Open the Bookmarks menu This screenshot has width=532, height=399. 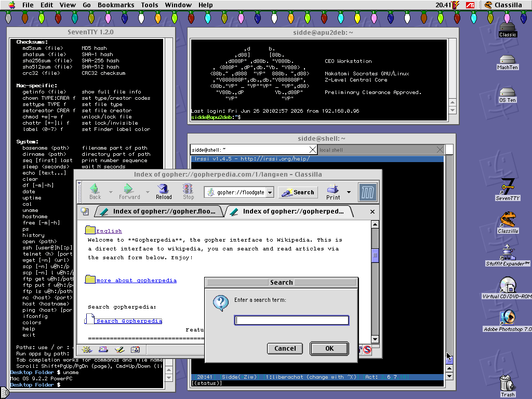point(116,5)
